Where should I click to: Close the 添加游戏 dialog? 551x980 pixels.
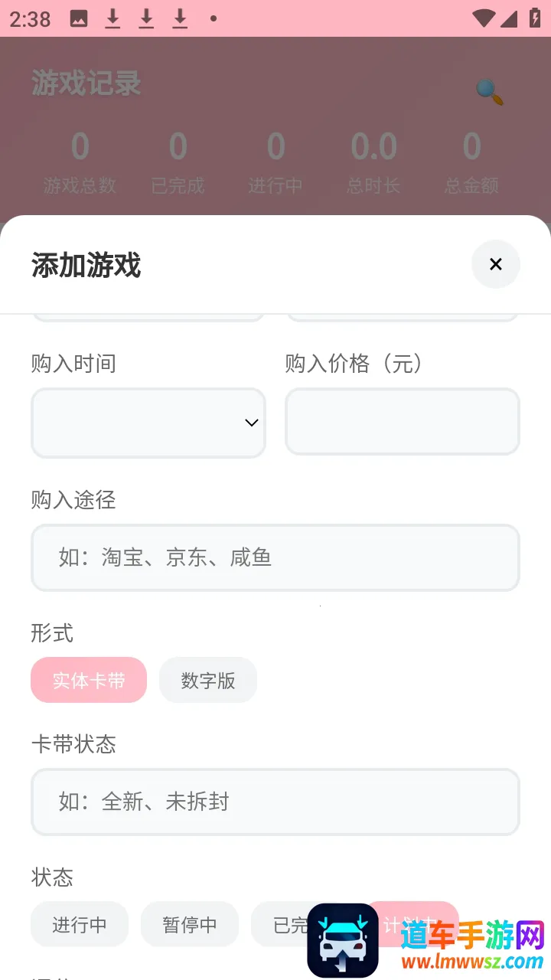tap(496, 264)
